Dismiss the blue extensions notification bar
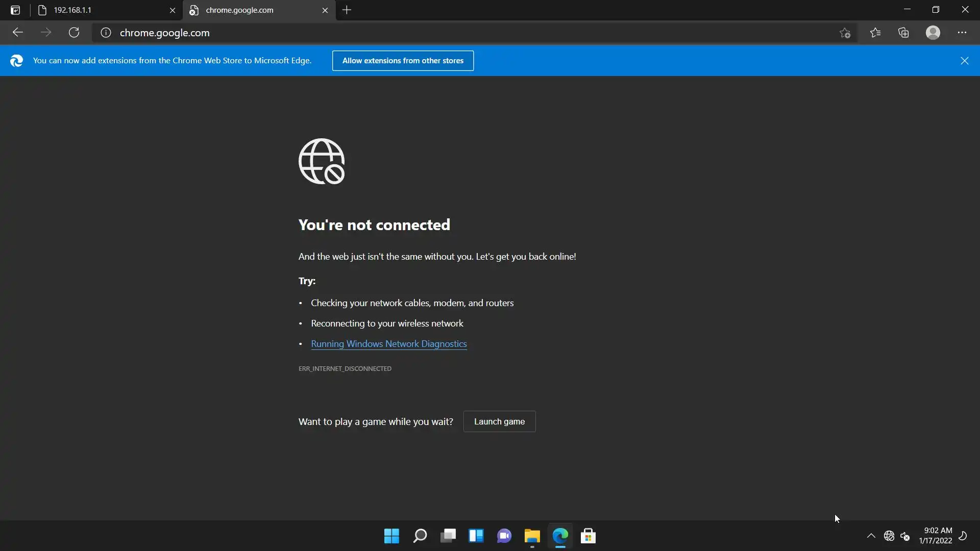Image resolution: width=980 pixels, height=551 pixels. tap(964, 61)
